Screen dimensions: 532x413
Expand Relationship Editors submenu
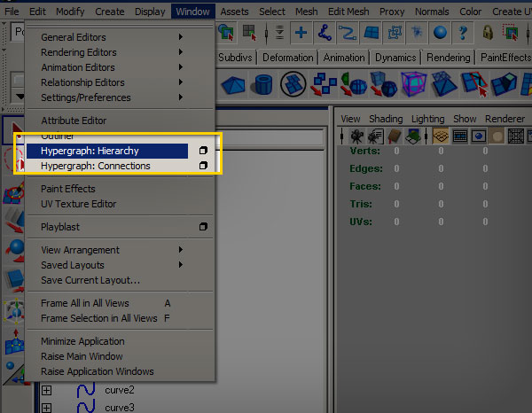(x=112, y=82)
